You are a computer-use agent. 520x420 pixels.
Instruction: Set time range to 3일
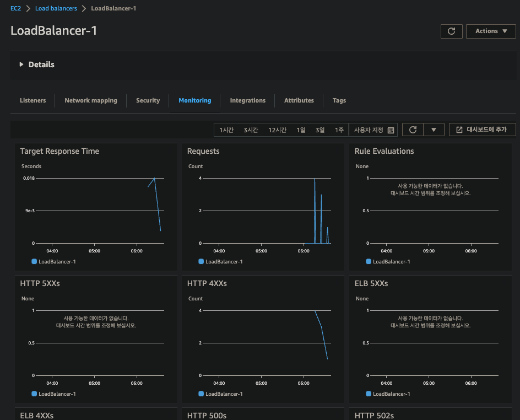coord(319,130)
